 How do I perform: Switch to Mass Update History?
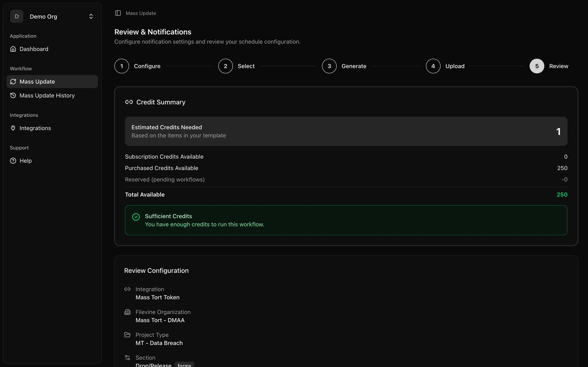point(47,95)
